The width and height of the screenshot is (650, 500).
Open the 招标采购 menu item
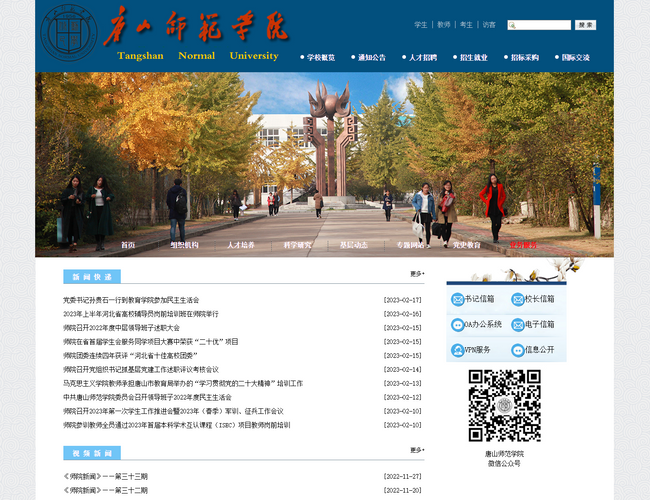pos(525,58)
